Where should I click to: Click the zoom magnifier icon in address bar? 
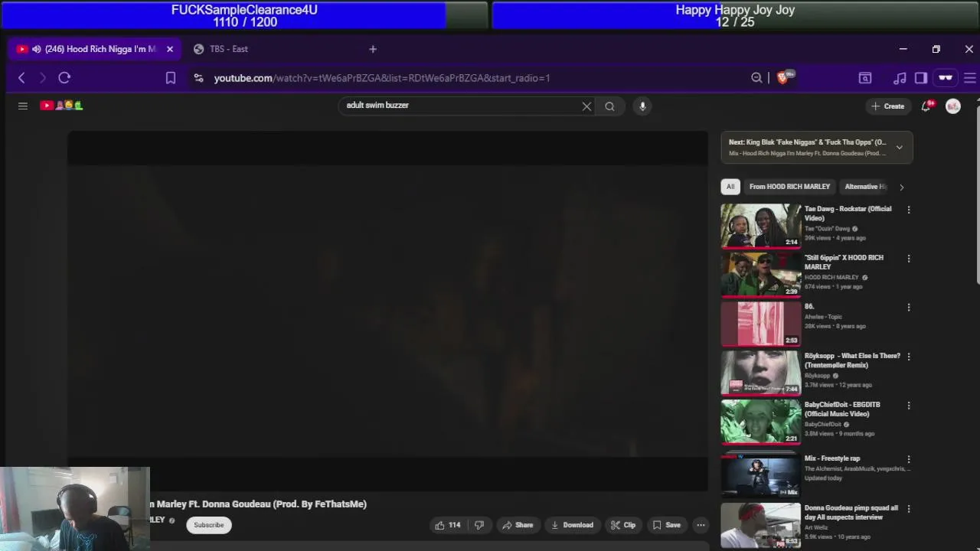click(756, 77)
